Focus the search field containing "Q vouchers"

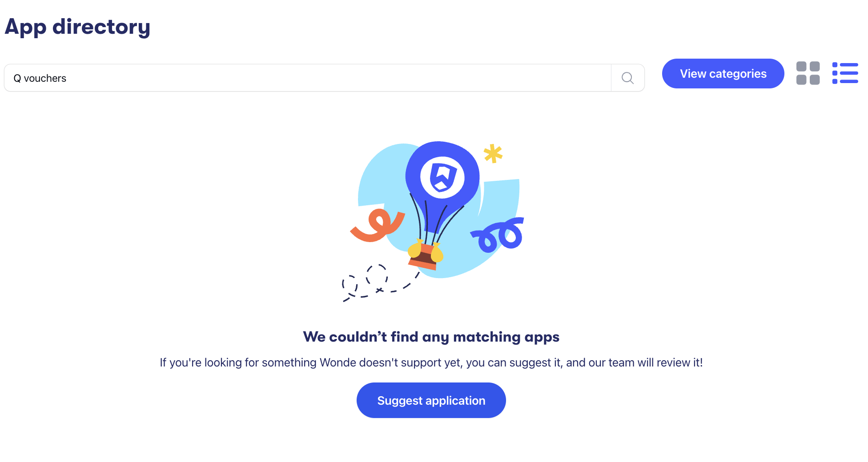pyautogui.click(x=307, y=78)
